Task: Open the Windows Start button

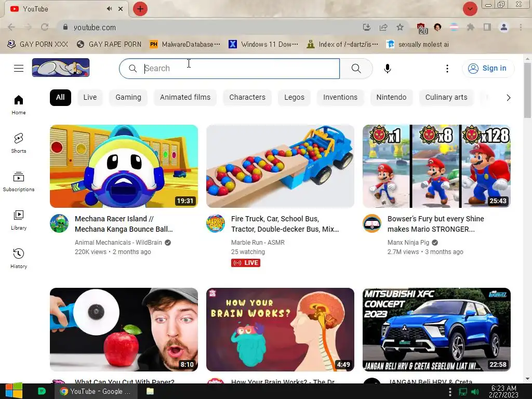Action: pos(14,391)
